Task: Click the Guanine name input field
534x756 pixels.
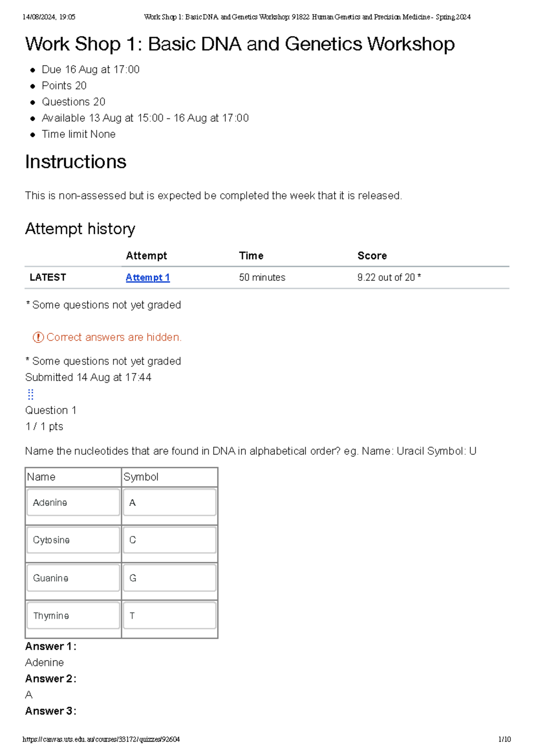Action: coord(73,578)
